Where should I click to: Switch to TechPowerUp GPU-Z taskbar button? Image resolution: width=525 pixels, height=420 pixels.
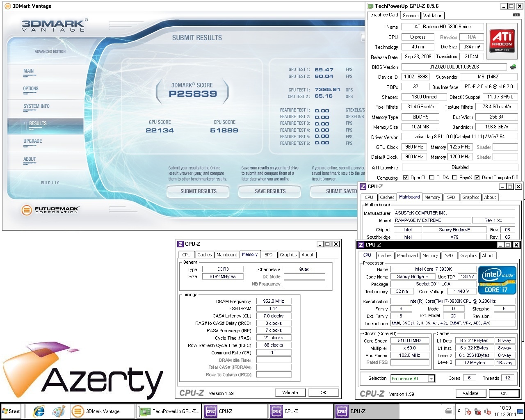[169, 411]
